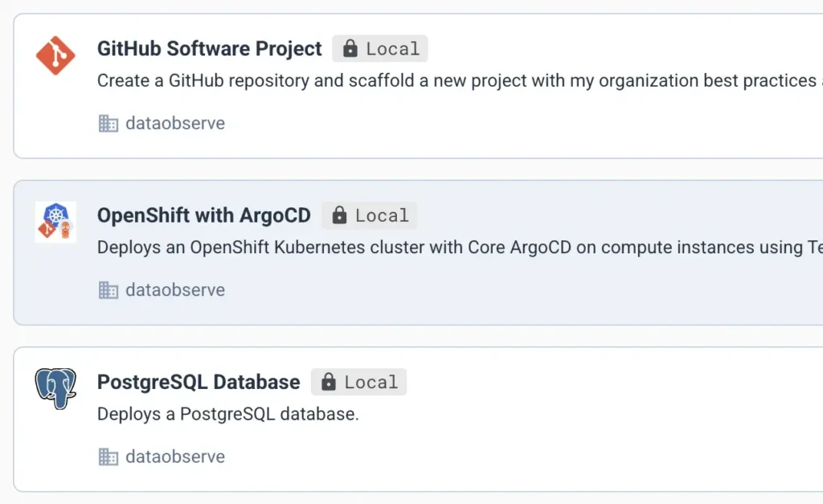Click lock icon beside GitHub Software Project title

pyautogui.click(x=350, y=49)
